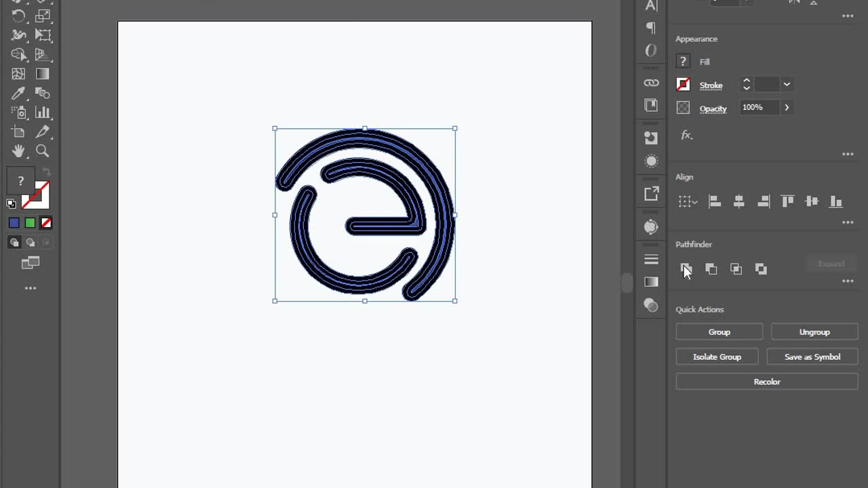
Task: Select the Shape Builder tool
Action: (x=18, y=54)
